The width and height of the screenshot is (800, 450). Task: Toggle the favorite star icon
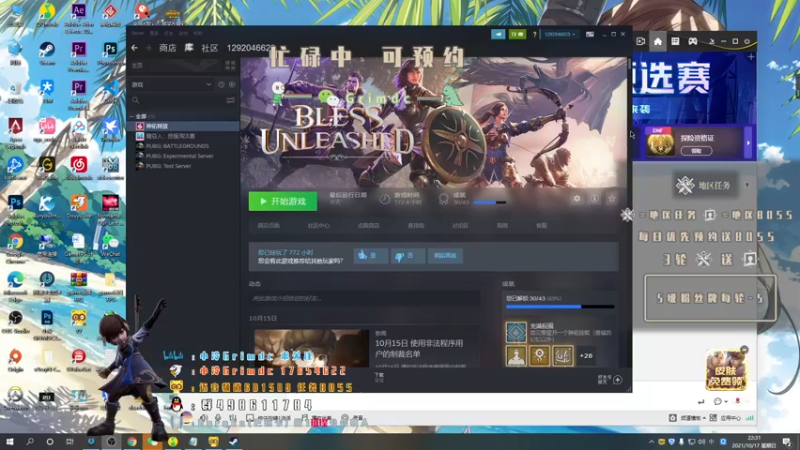[x=612, y=198]
